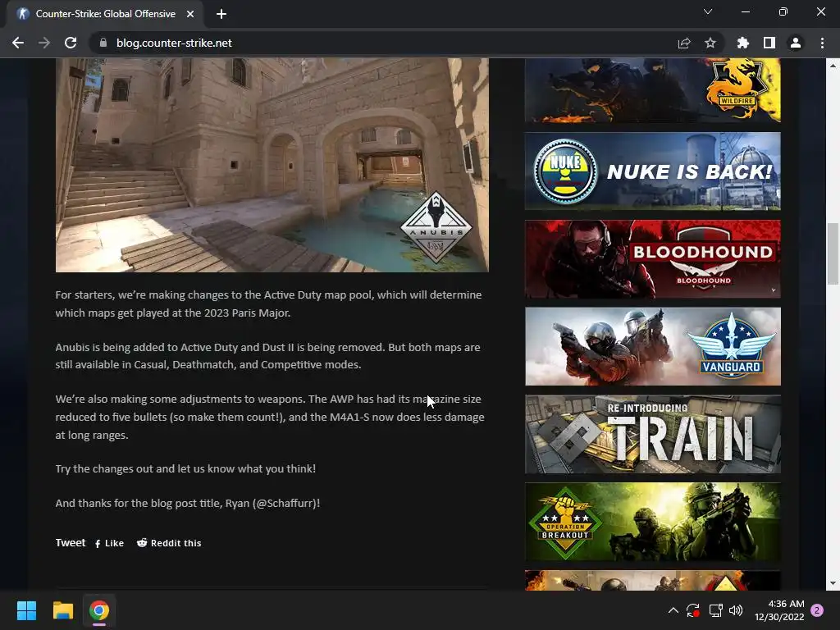Toggle the Chrome side panel
This screenshot has width=840, height=630.
(769, 43)
